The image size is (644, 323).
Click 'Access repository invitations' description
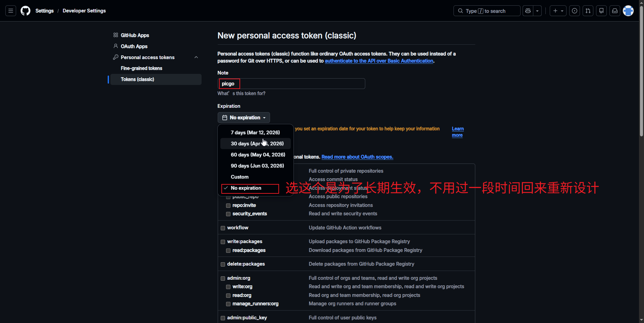[x=340, y=205]
